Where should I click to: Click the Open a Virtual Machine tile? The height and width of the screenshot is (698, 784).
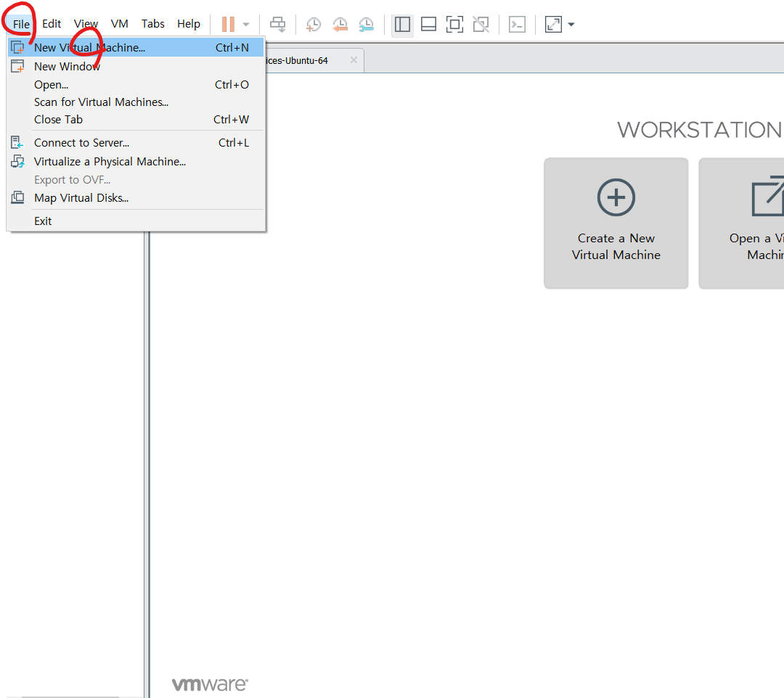tap(741, 223)
